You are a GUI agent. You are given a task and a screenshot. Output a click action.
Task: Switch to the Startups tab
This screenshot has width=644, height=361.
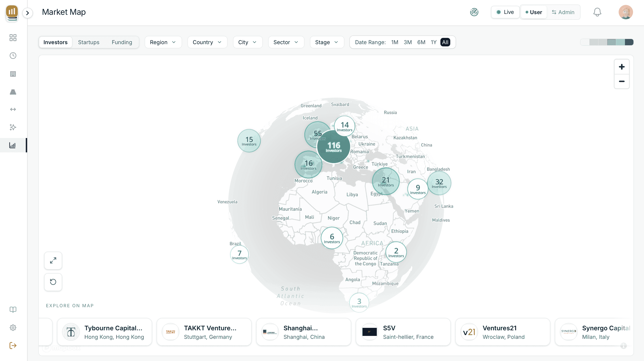coord(89,42)
